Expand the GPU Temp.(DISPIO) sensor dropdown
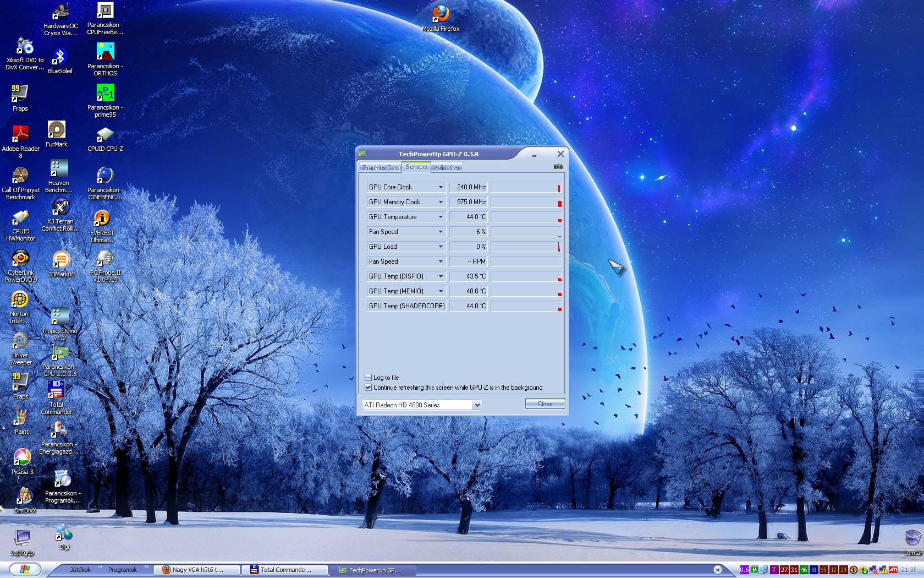The height and width of the screenshot is (578, 924). tap(441, 276)
